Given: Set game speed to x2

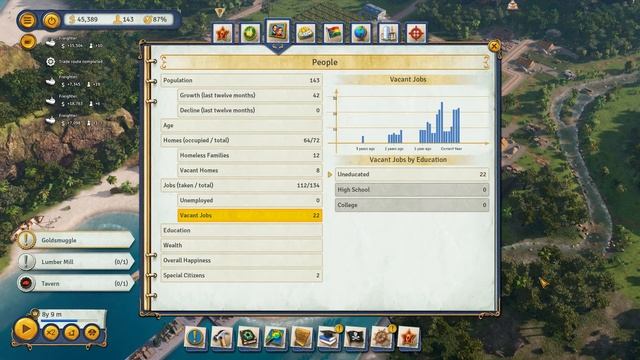Looking at the screenshot, I should pyautogui.click(x=51, y=333).
